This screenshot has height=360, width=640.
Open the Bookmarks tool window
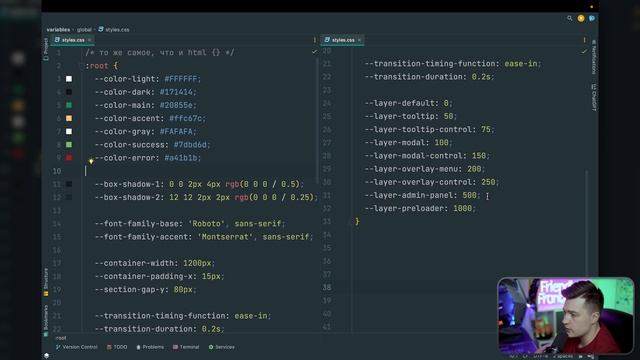[x=46, y=320]
